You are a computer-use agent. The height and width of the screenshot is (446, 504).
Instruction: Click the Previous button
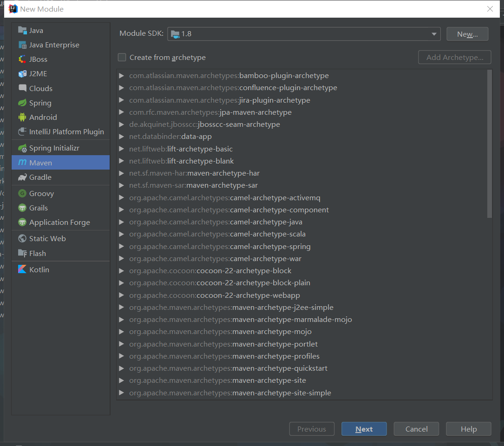click(x=312, y=429)
